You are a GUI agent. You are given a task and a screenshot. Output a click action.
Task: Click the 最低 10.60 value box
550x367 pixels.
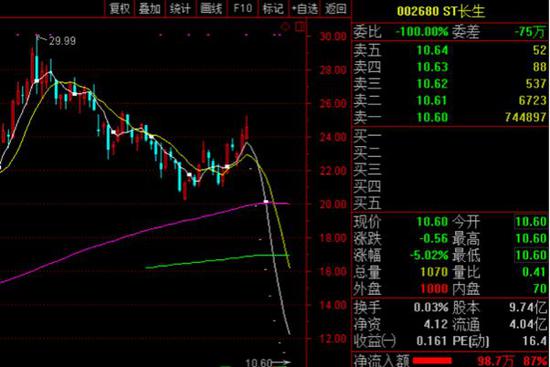pos(531,255)
